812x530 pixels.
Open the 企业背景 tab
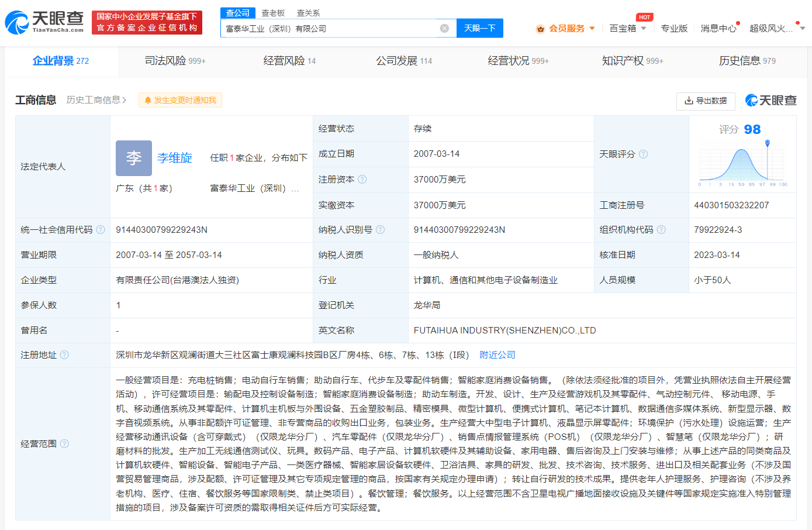coord(61,61)
